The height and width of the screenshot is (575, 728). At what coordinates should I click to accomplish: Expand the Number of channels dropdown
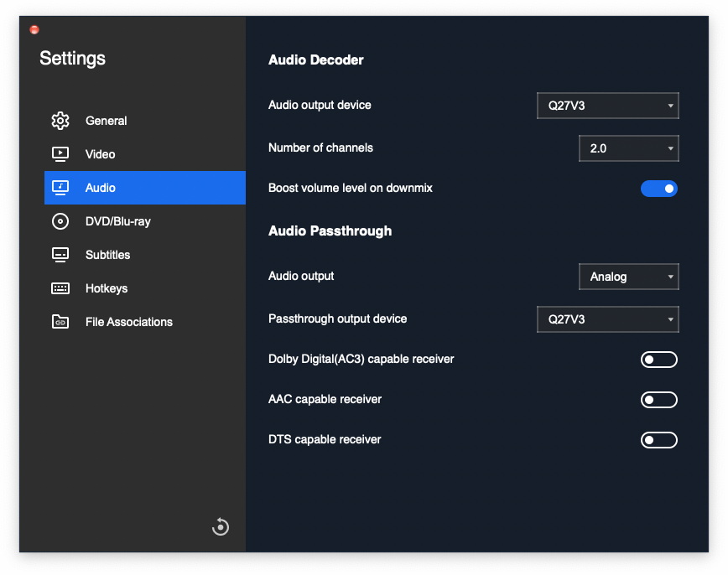click(629, 148)
